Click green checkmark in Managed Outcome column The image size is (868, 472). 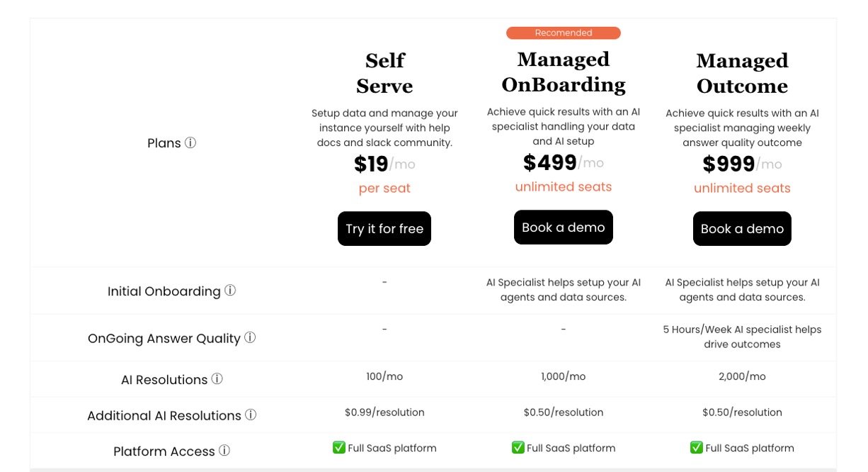pyautogui.click(x=697, y=447)
